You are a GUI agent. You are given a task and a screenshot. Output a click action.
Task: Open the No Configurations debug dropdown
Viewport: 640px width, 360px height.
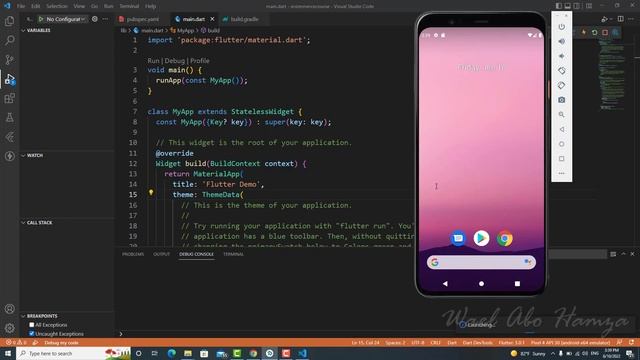[x=65, y=19]
